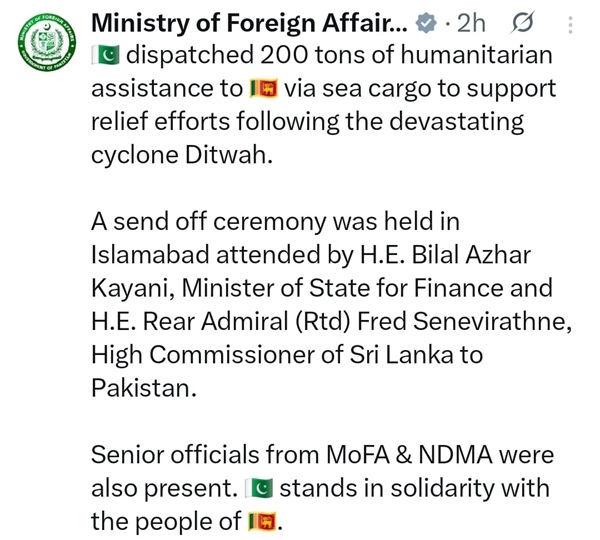Click the Pakistan flag before the word dispatched
The width and height of the screenshot is (600, 540).
click(106, 57)
